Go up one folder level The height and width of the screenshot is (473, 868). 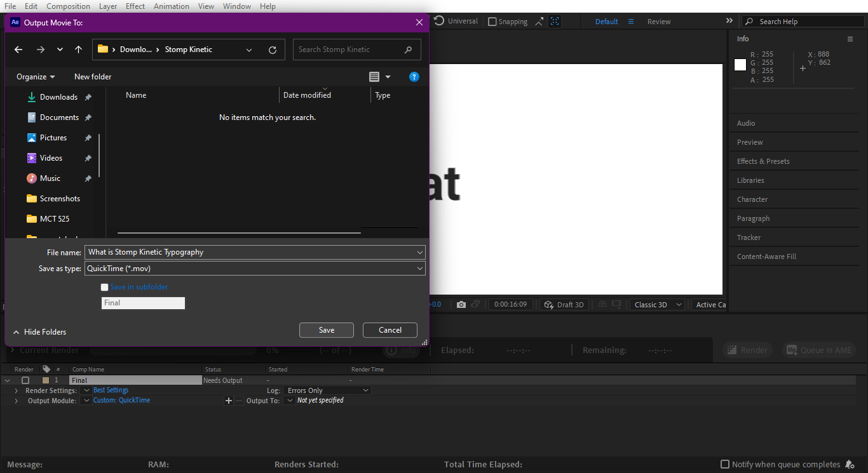[x=78, y=50]
